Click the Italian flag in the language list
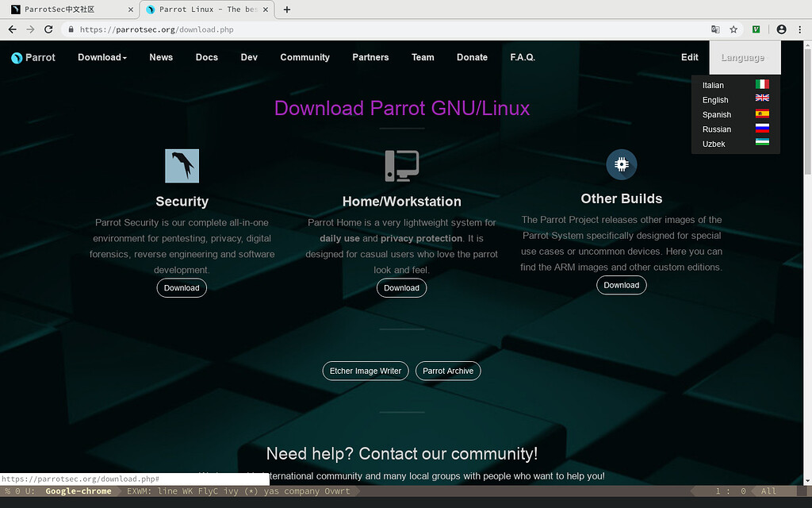 pyautogui.click(x=761, y=83)
